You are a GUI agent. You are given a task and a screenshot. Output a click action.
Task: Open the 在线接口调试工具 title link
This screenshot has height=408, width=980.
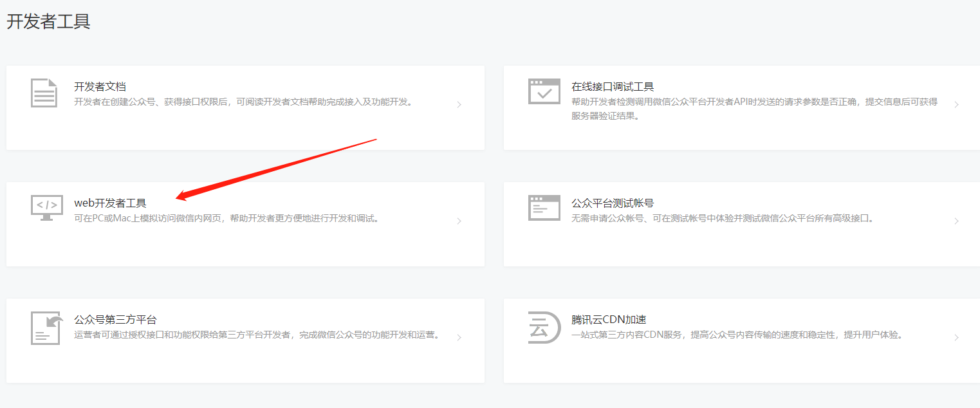[613, 86]
